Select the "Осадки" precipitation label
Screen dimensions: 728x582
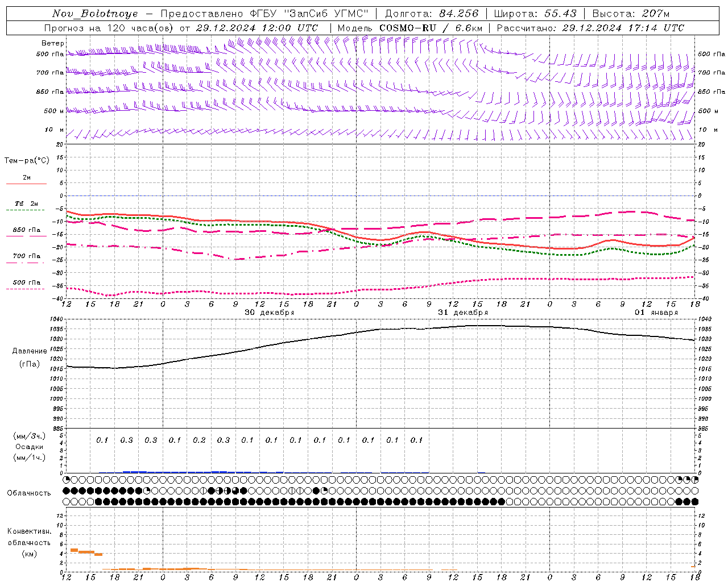(30, 447)
